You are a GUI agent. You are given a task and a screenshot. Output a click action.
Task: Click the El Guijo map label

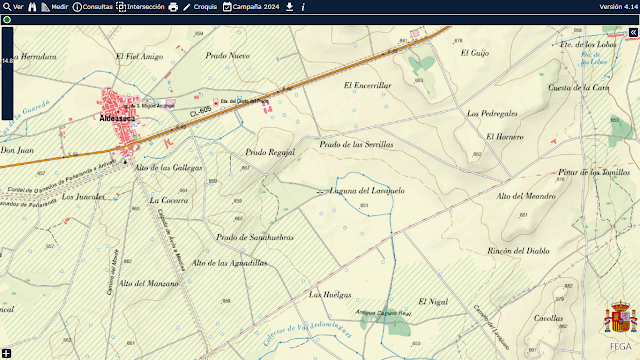tap(475, 53)
